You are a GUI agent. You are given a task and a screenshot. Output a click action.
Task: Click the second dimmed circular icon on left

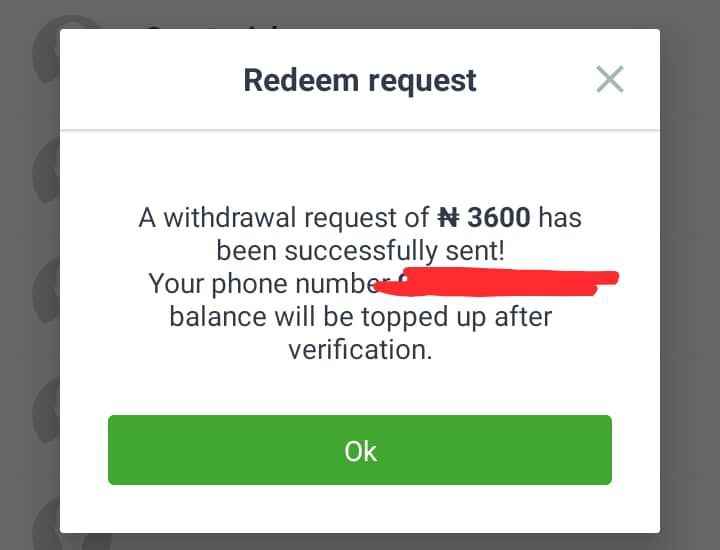click(x=46, y=168)
